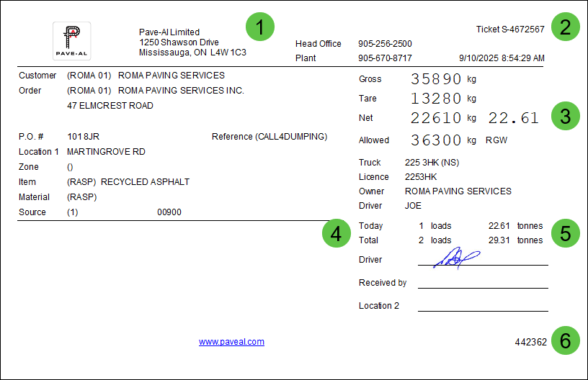588x380 pixels.
Task: Click the Received by signature line
Action: pyautogui.click(x=482, y=286)
